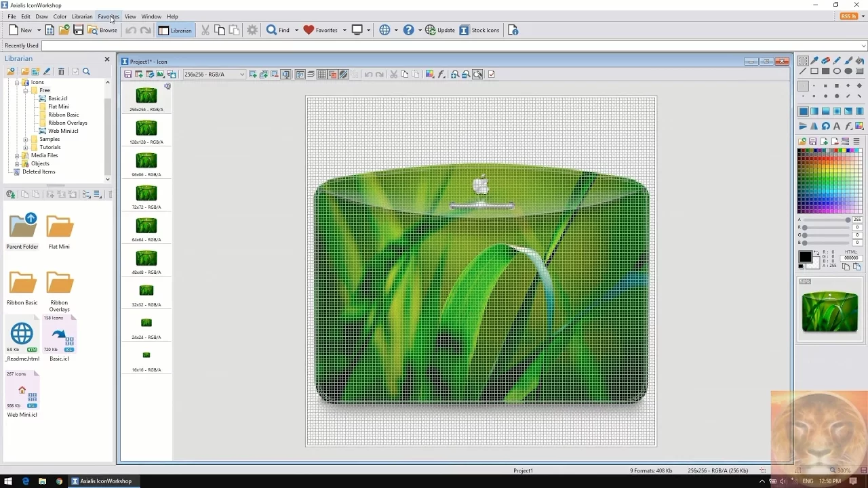Enable the radial gradient fill mode
This screenshot has height=488, width=868.
837,111
